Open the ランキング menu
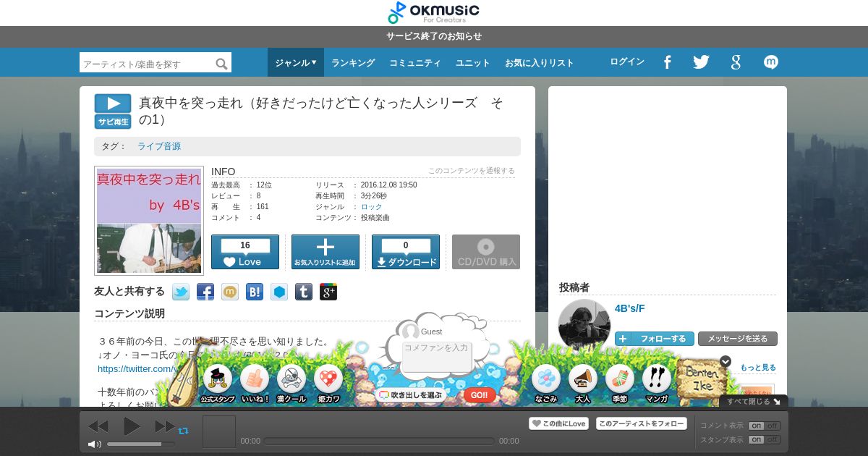868x456 pixels. tap(353, 63)
